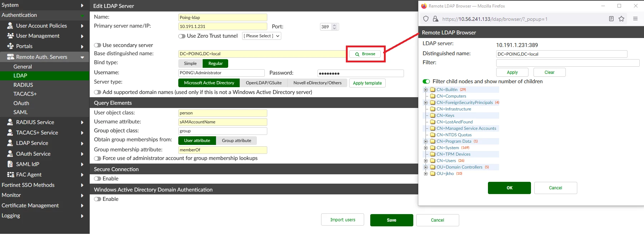Expand the OU=jkho tree node

click(x=426, y=174)
